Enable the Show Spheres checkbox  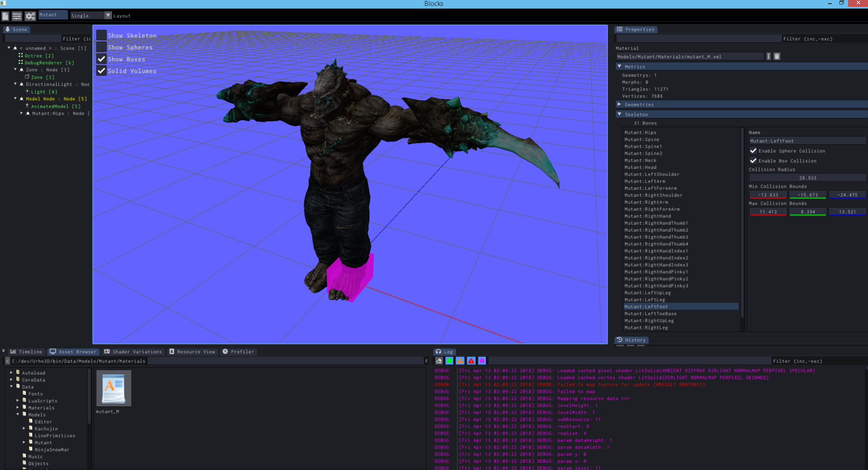coord(101,47)
